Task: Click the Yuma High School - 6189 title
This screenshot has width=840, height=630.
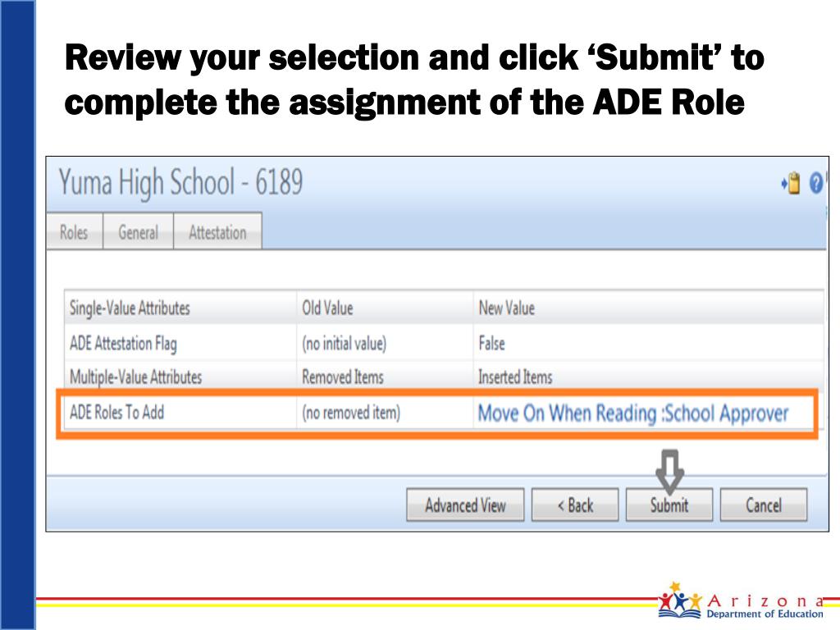Action: tap(180, 182)
